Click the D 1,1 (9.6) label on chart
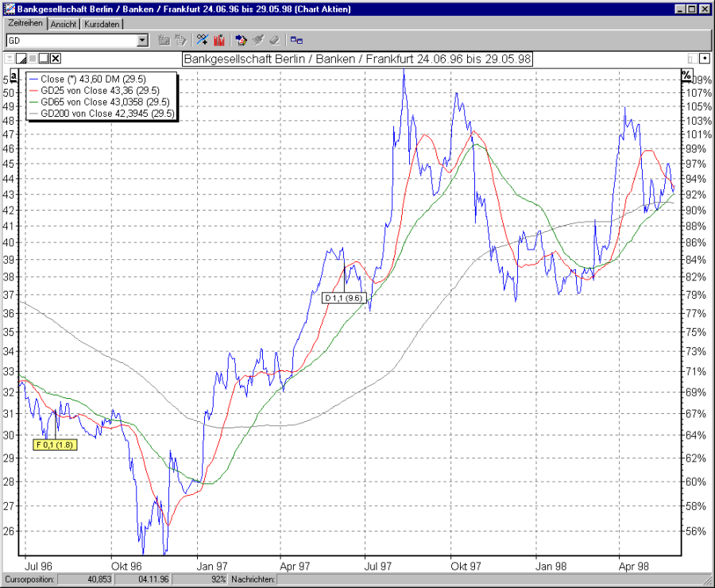 tap(343, 298)
